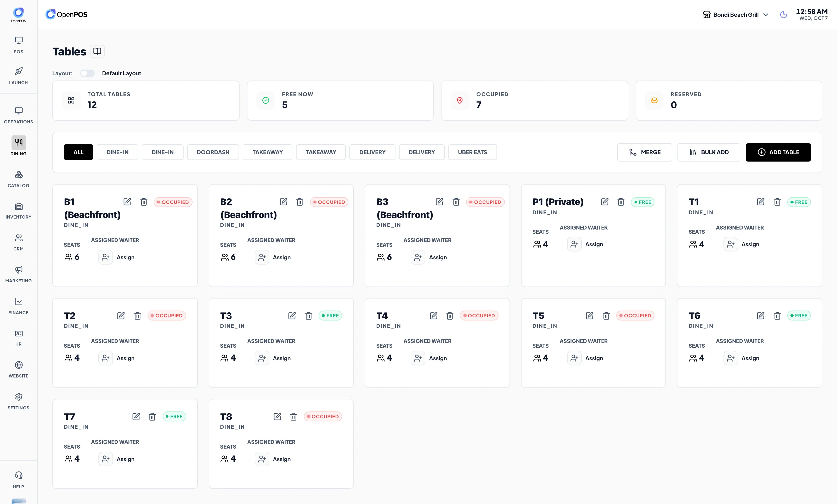Image resolution: width=837 pixels, height=504 pixels.
Task: Click FREE status badge on T3
Action: (330, 315)
